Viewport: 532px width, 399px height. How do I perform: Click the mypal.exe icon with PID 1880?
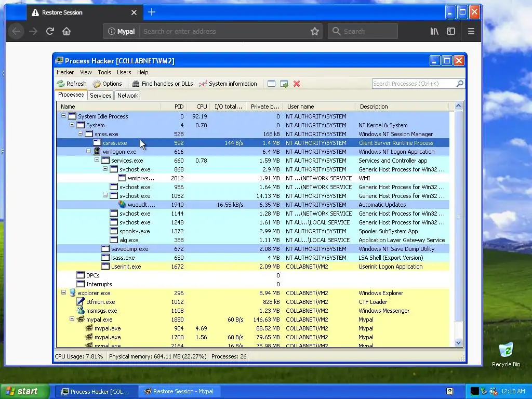81,319
